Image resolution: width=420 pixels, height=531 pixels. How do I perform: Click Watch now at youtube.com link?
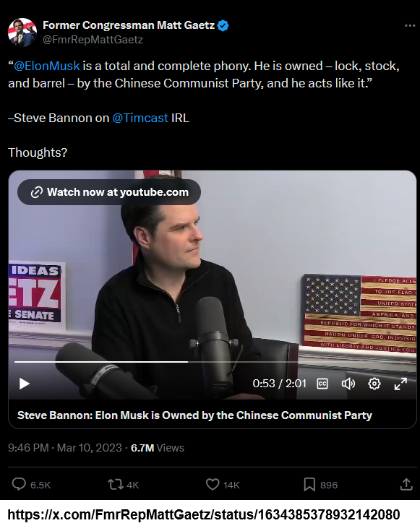pyautogui.click(x=109, y=192)
